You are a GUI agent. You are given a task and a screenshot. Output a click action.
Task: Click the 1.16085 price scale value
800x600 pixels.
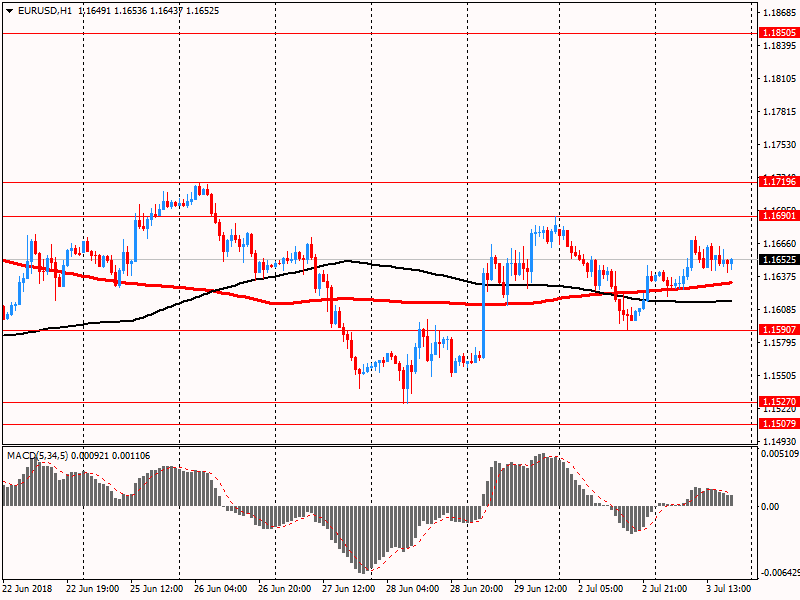(779, 310)
